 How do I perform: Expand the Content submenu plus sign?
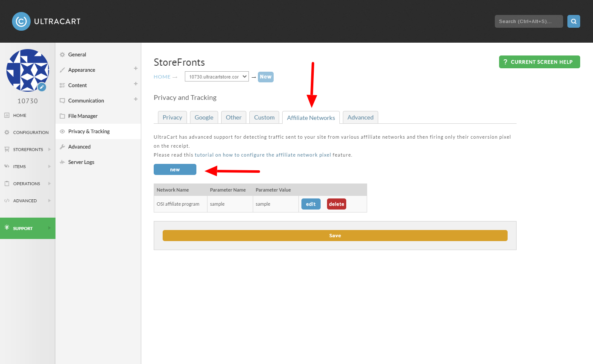pyautogui.click(x=136, y=84)
